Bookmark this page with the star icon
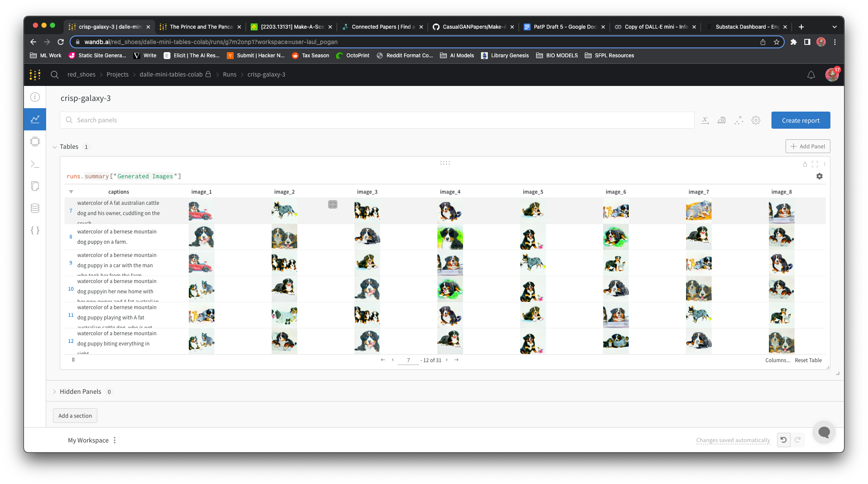868x484 pixels. [777, 42]
